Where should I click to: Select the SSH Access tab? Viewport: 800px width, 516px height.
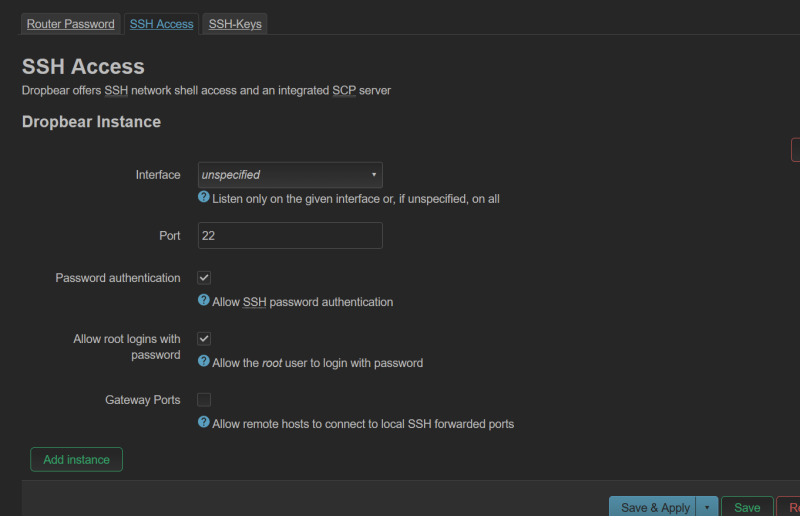coord(161,24)
